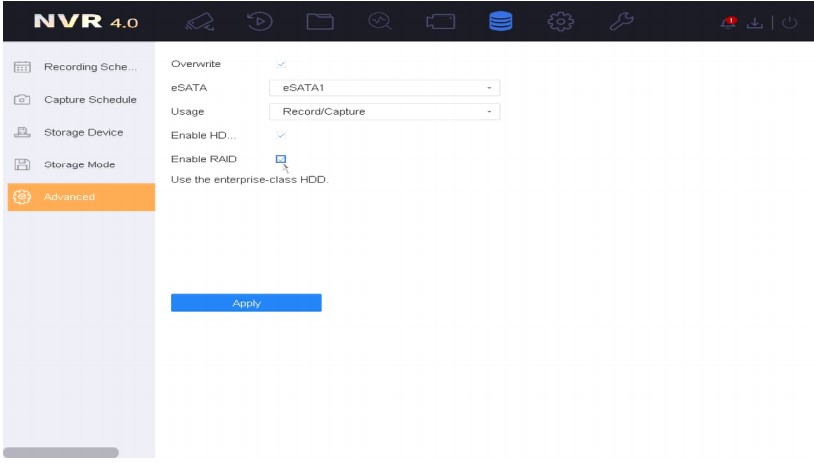Open the Playback icon in top bar
This screenshot has height=463, width=814.
click(x=255, y=21)
